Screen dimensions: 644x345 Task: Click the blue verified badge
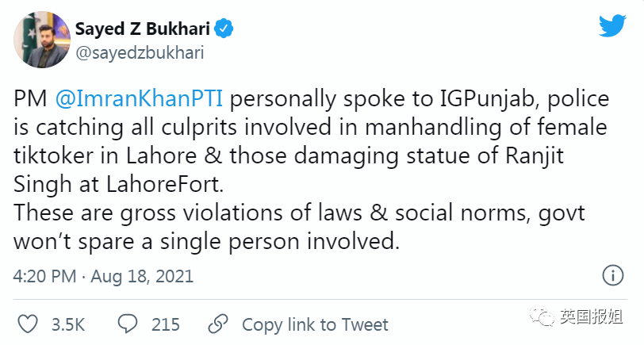pyautogui.click(x=224, y=30)
